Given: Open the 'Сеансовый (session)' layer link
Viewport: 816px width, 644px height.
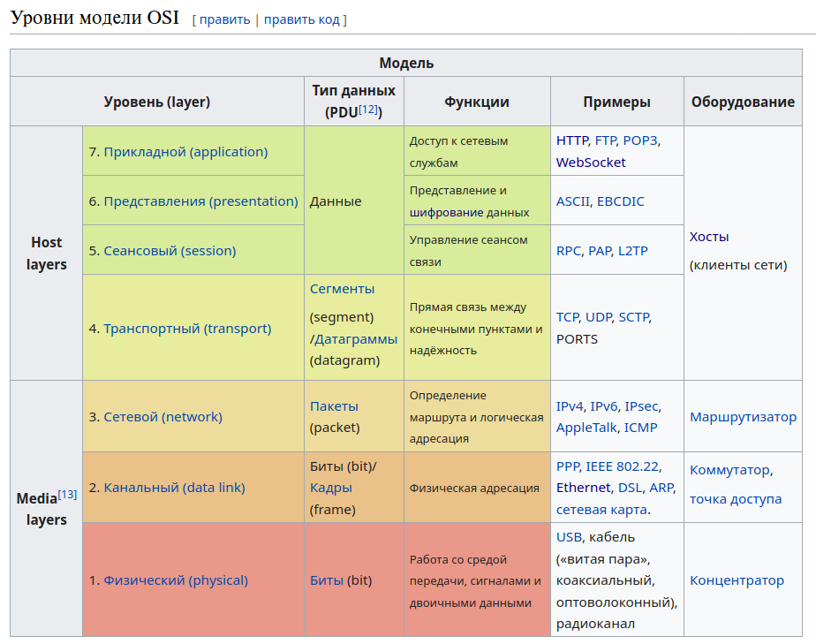Looking at the screenshot, I should coord(170,251).
